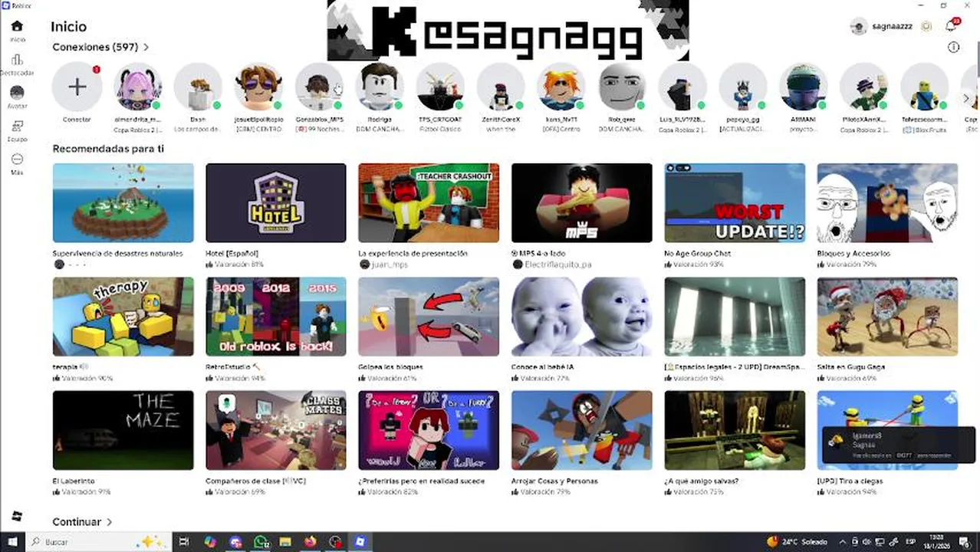Open WhatsApp from the taskbar

[x=261, y=542]
